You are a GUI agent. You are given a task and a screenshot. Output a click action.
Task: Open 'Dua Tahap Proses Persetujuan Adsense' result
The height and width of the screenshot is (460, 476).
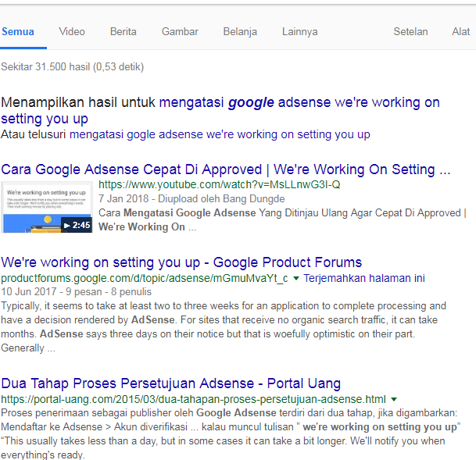click(171, 383)
